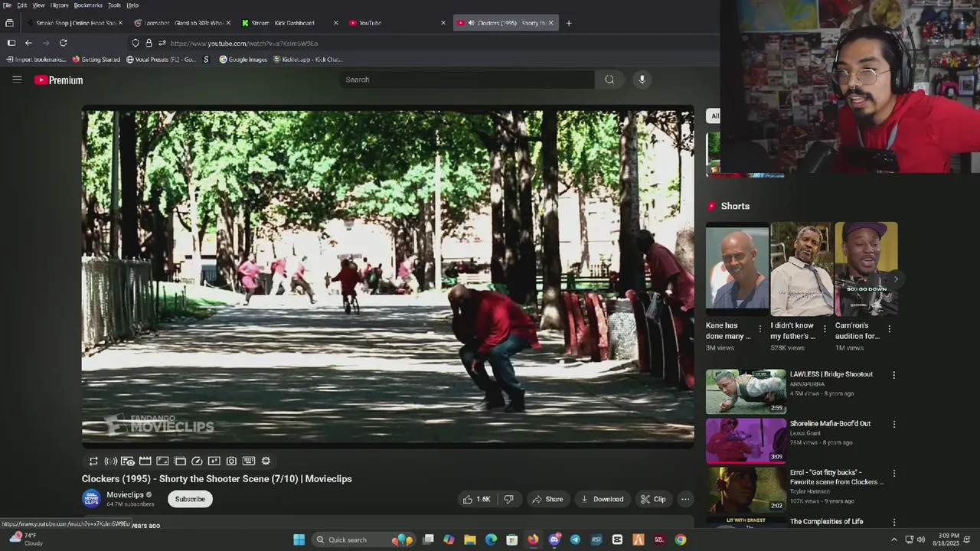Open the Movieclips channel avatar
The image size is (980, 551).
pyautogui.click(x=91, y=498)
